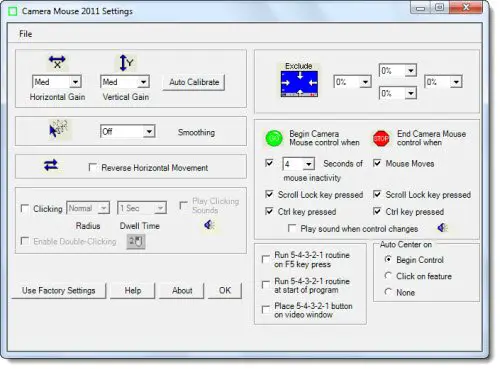The height and width of the screenshot is (369, 500).
Task: Enable Play sound when control changes
Action: pos(292,228)
